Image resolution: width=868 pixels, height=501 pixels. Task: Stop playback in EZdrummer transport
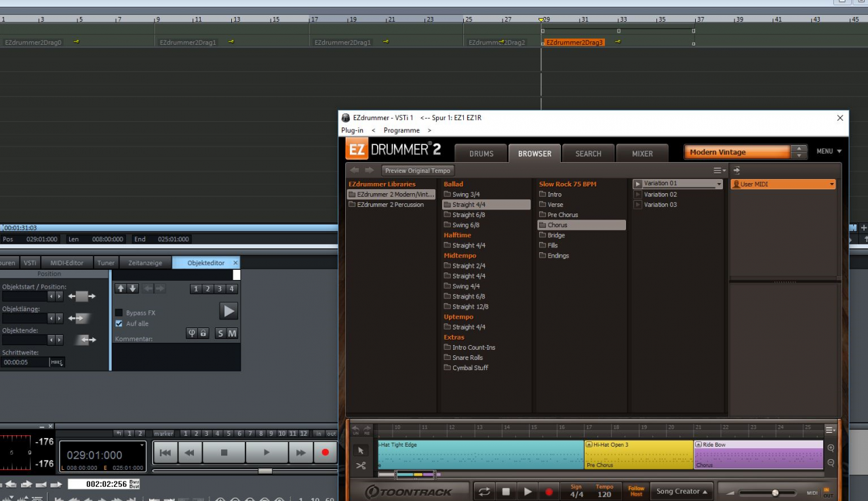click(506, 492)
